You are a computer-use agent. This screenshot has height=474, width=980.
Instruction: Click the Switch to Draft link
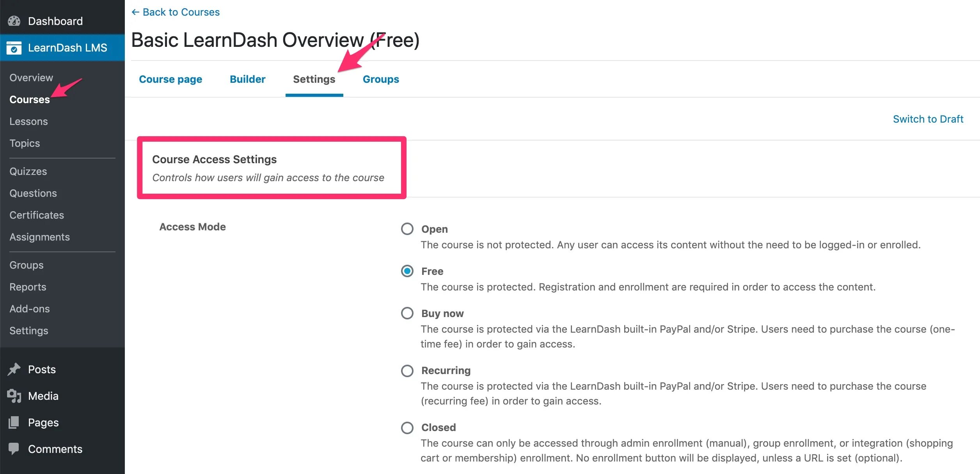pos(928,119)
